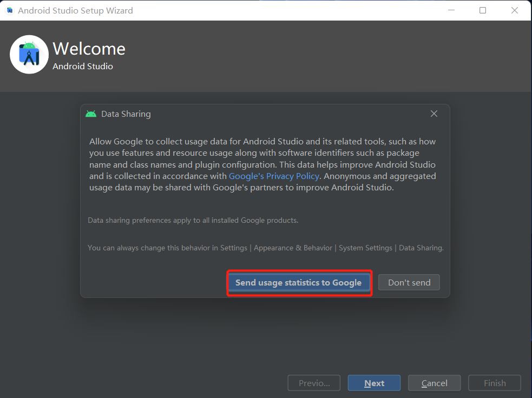Screen dimensions: 532x398
Task: Cancel the Android Studio setup wizard
Action: [434, 383]
